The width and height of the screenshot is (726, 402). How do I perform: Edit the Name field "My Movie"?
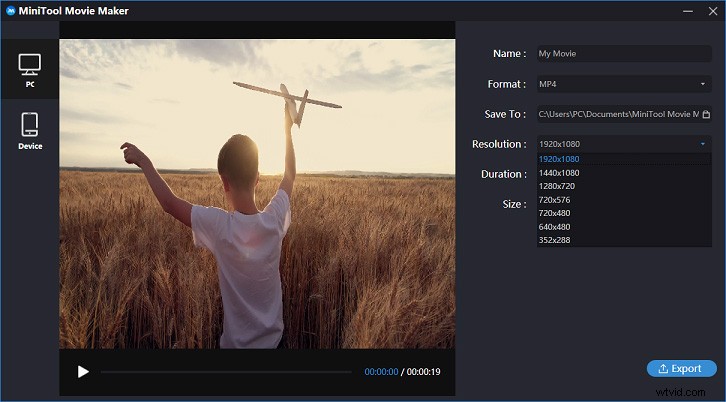[x=624, y=54]
